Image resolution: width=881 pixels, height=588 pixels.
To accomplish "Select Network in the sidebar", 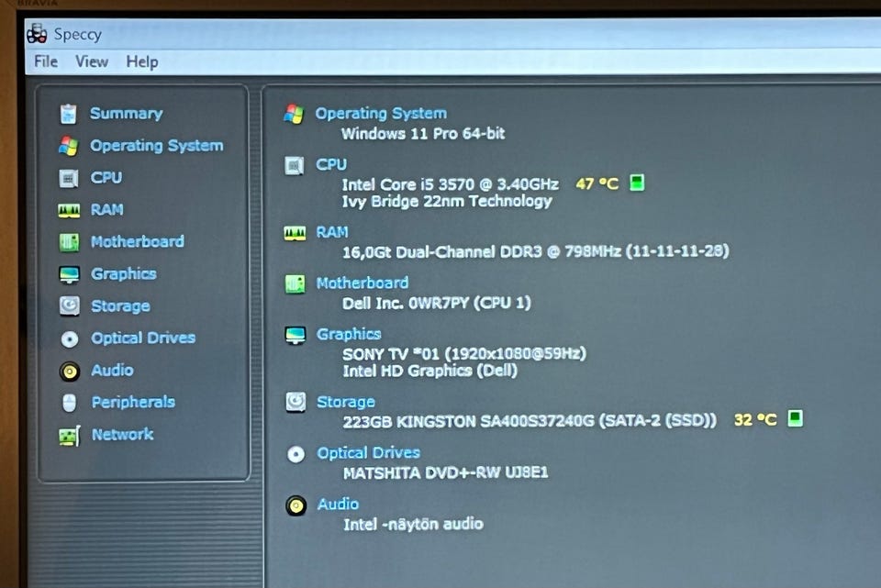I will (122, 434).
